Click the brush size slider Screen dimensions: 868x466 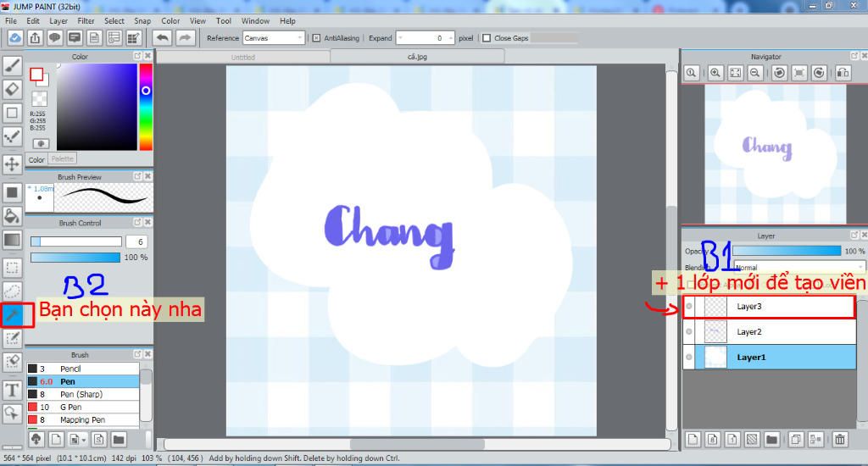[76, 241]
